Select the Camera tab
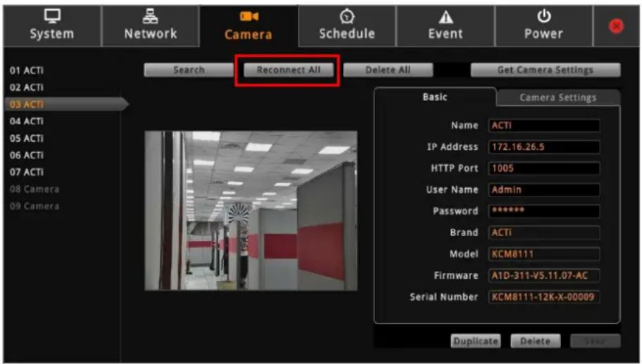Screen dimensions: 642x364 click(248, 26)
